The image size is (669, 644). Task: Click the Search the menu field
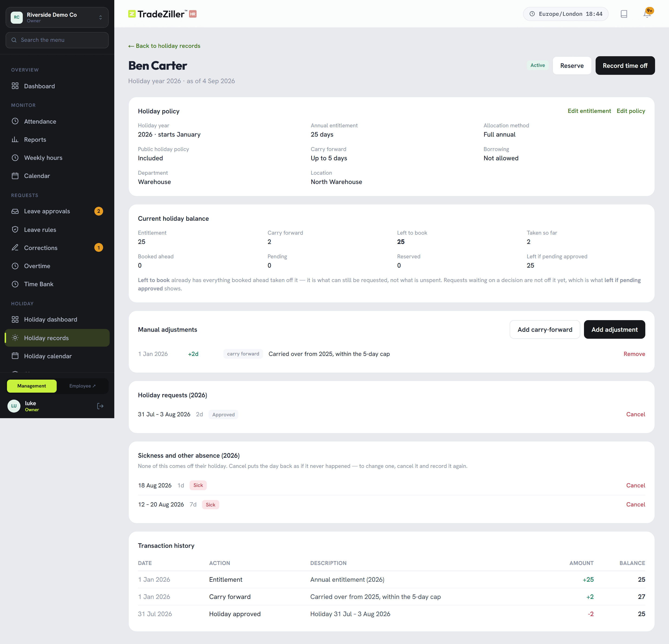click(x=57, y=40)
